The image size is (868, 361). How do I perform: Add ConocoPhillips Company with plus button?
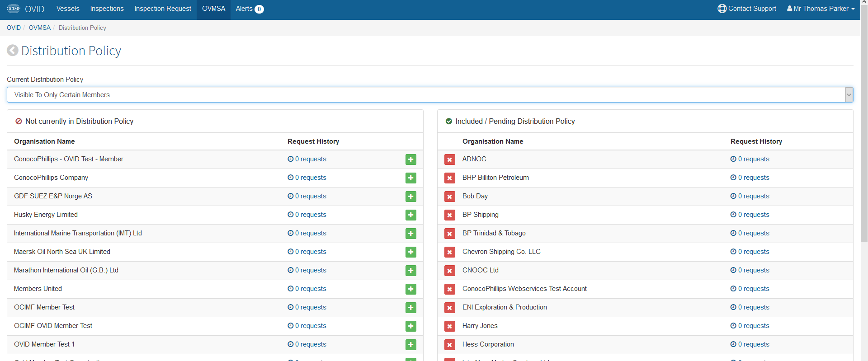[410, 178]
